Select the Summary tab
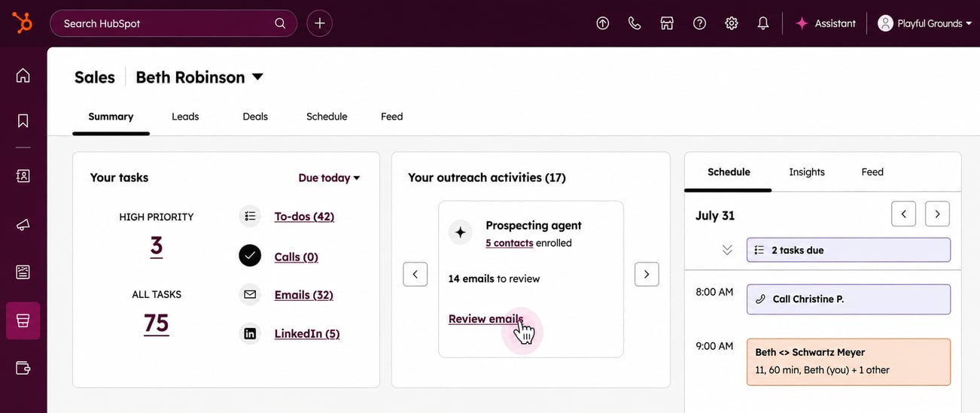This screenshot has height=413, width=980. click(x=111, y=117)
